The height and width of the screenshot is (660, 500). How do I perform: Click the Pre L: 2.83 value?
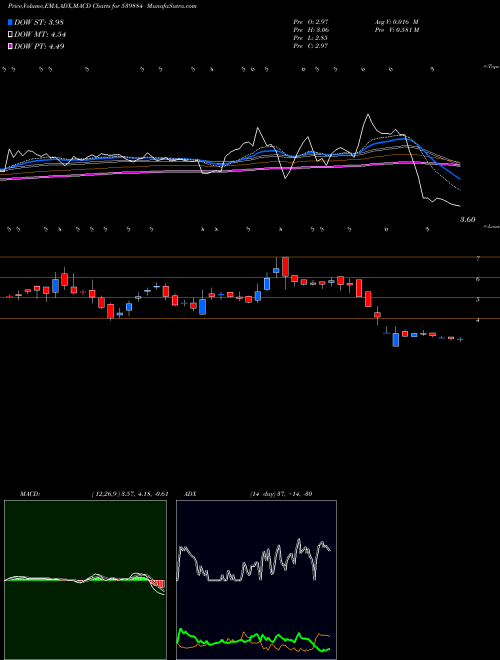(311, 38)
